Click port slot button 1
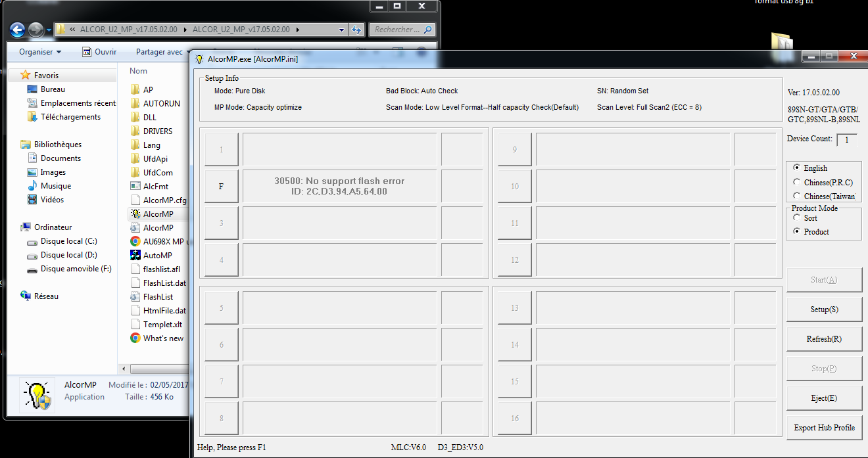The height and width of the screenshot is (458, 868). click(x=221, y=150)
